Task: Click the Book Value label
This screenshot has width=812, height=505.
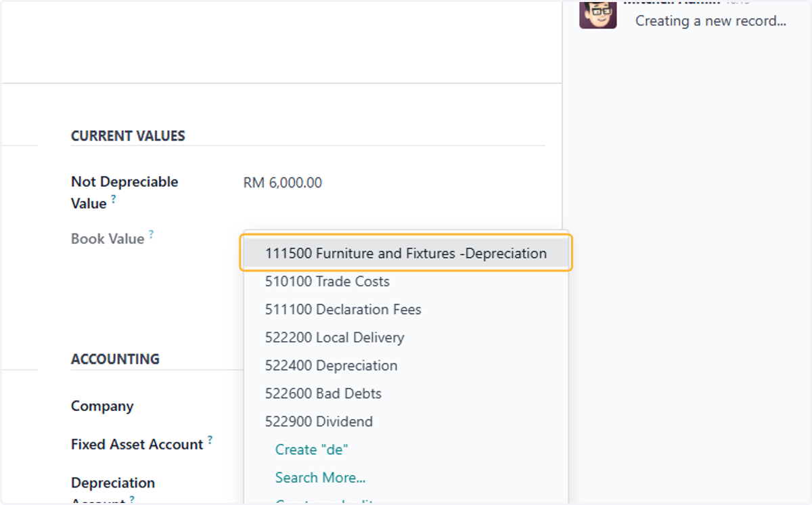Action: 108,239
